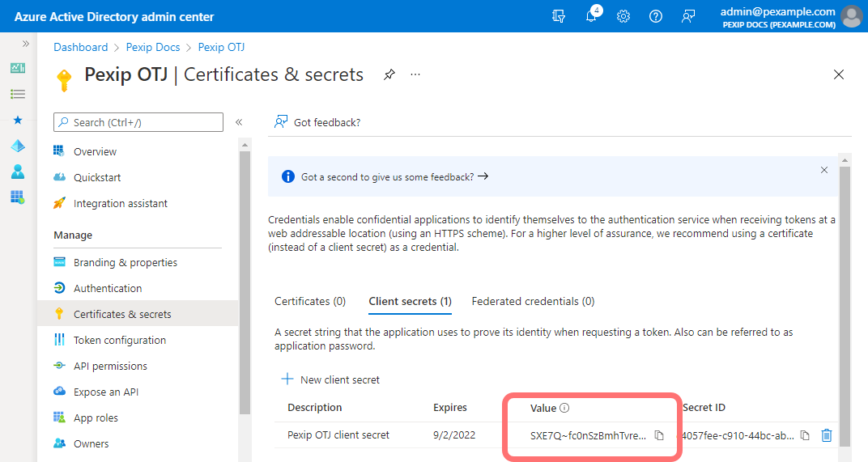Open the Pexip Docs breadcrumb link

153,48
